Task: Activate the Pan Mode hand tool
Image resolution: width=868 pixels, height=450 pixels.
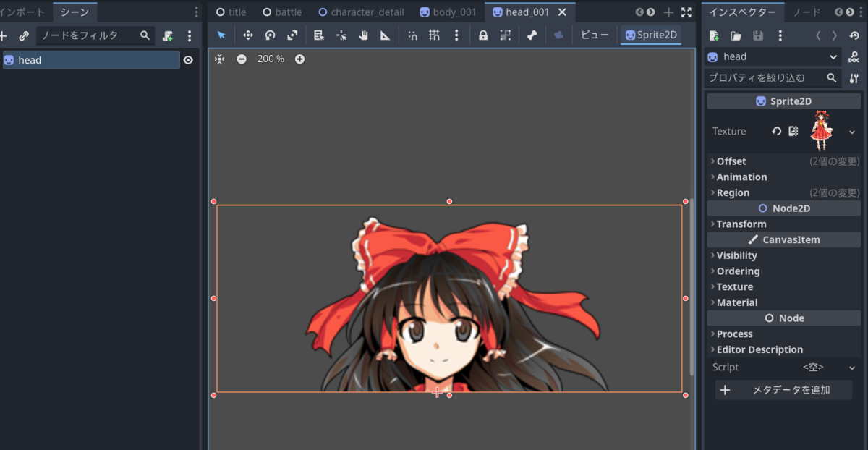Action: 363,35
